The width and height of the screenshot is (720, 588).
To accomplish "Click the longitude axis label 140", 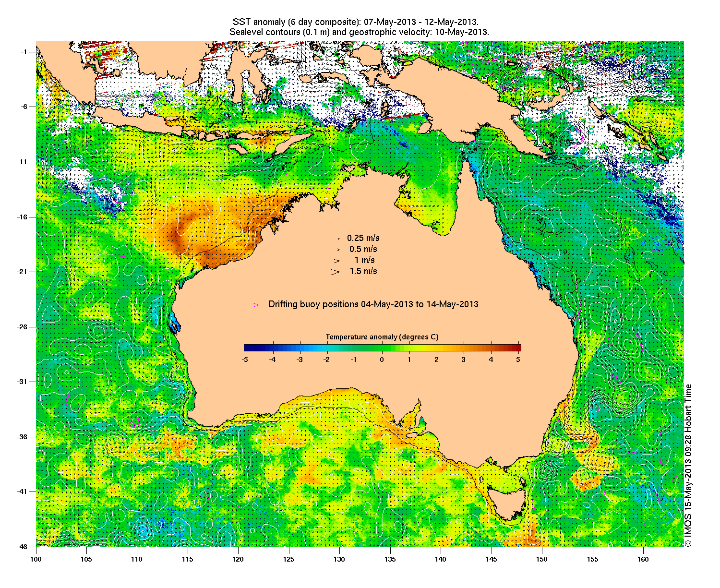I will [x=441, y=559].
